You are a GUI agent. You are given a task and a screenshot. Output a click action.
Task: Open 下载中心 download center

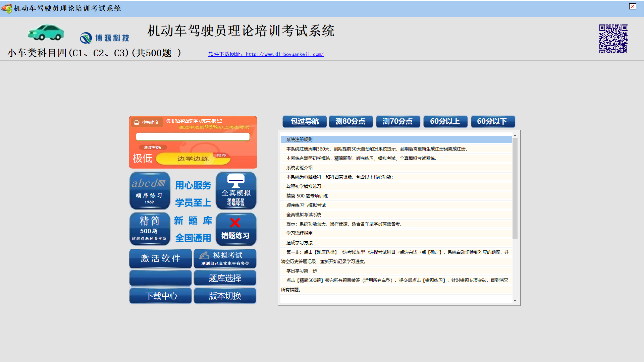[160, 296]
